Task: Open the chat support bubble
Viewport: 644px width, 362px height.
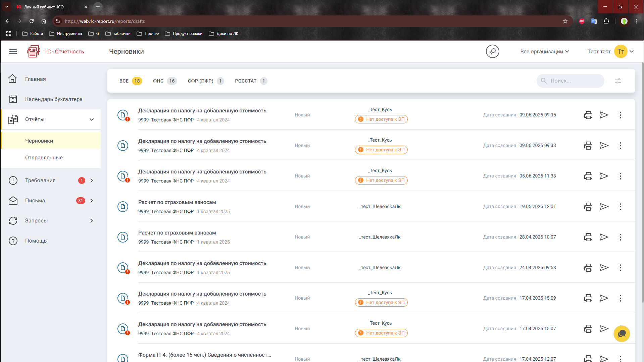Action: (622, 334)
